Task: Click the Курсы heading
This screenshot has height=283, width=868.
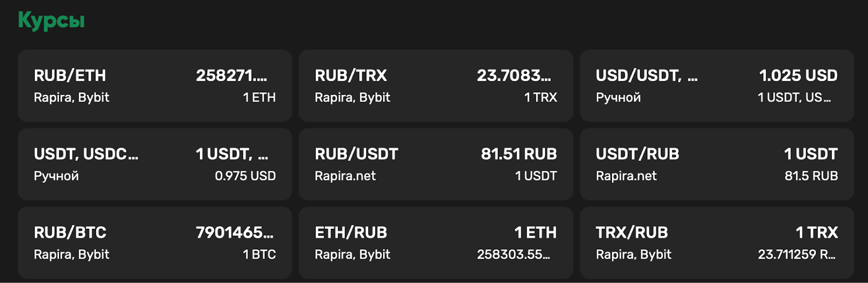Action: [x=52, y=21]
